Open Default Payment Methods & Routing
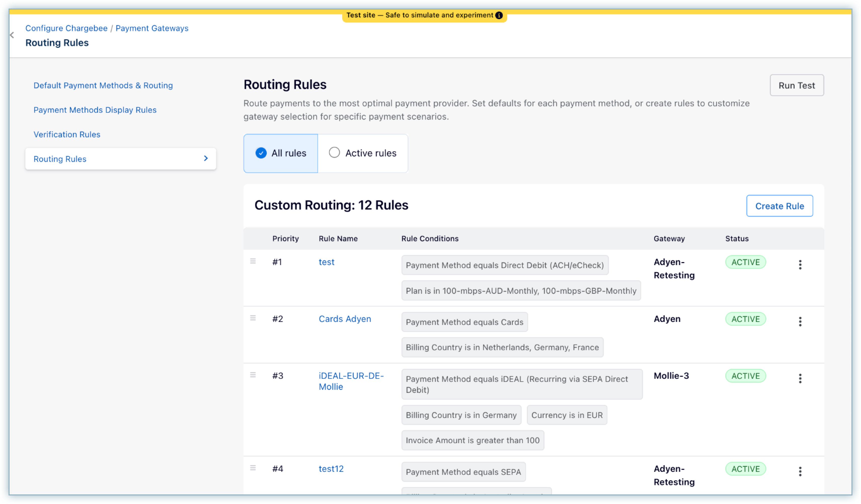The height and width of the screenshot is (504, 861). (103, 85)
